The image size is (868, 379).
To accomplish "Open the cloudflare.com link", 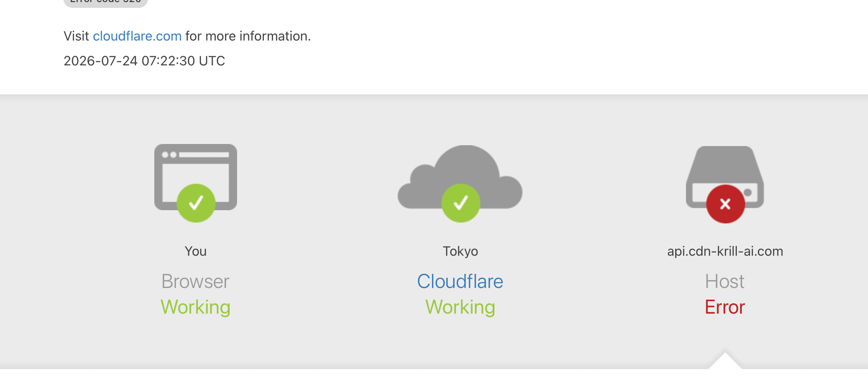I will coord(137,36).
